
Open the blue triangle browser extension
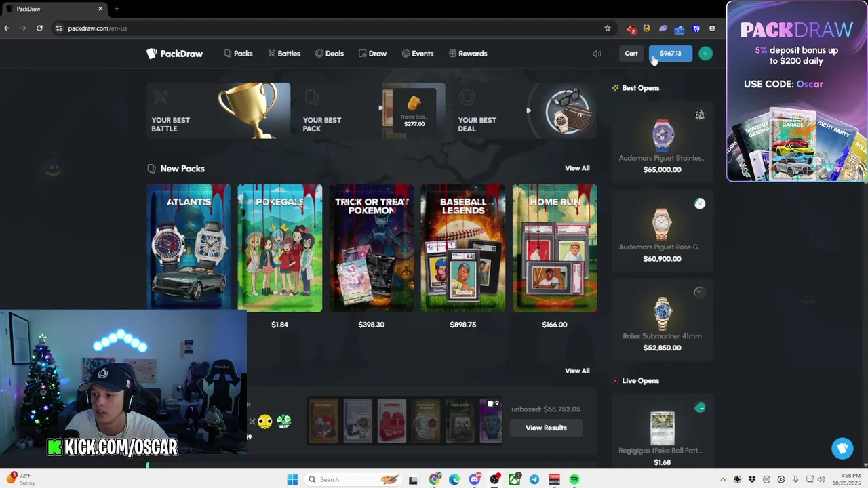(696, 28)
